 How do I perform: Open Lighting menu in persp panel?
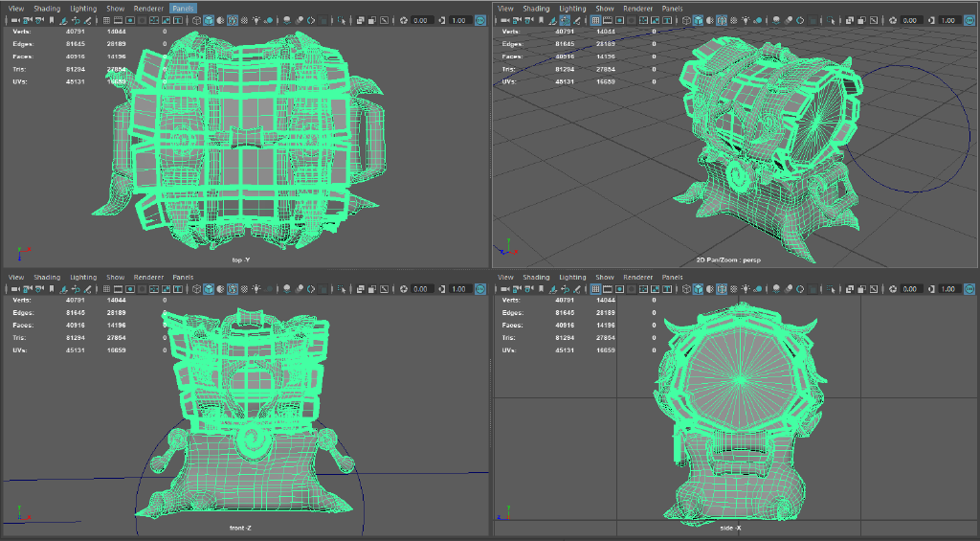coord(572,9)
